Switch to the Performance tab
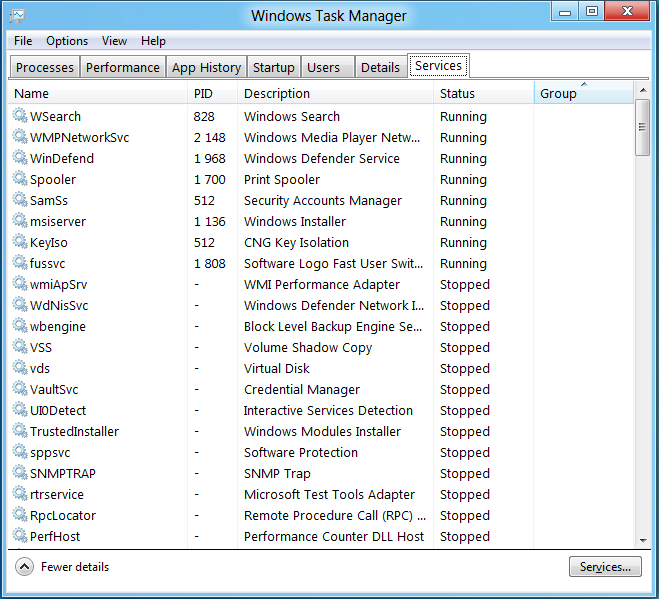The width and height of the screenshot is (659, 599). 123,67
